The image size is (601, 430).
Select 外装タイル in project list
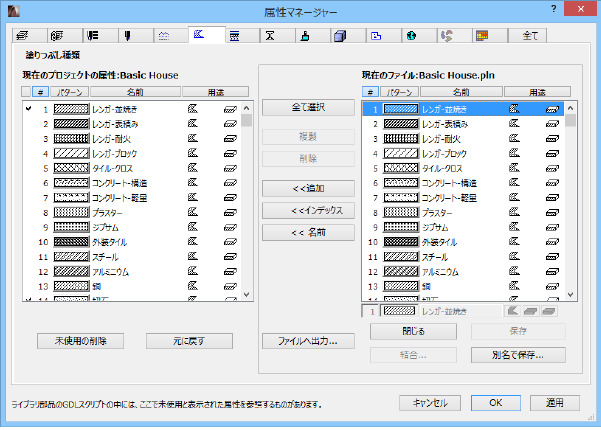pos(132,242)
